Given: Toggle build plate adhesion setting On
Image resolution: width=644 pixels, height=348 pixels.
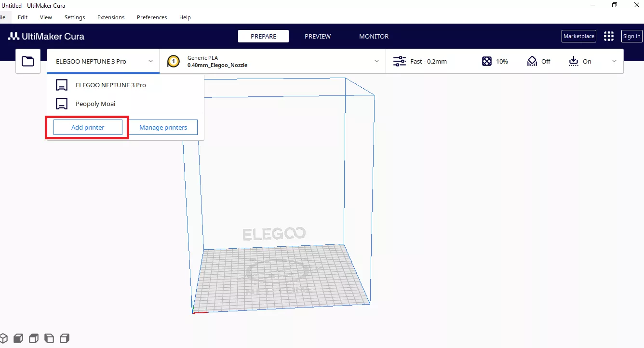Looking at the screenshot, I should click(x=579, y=61).
